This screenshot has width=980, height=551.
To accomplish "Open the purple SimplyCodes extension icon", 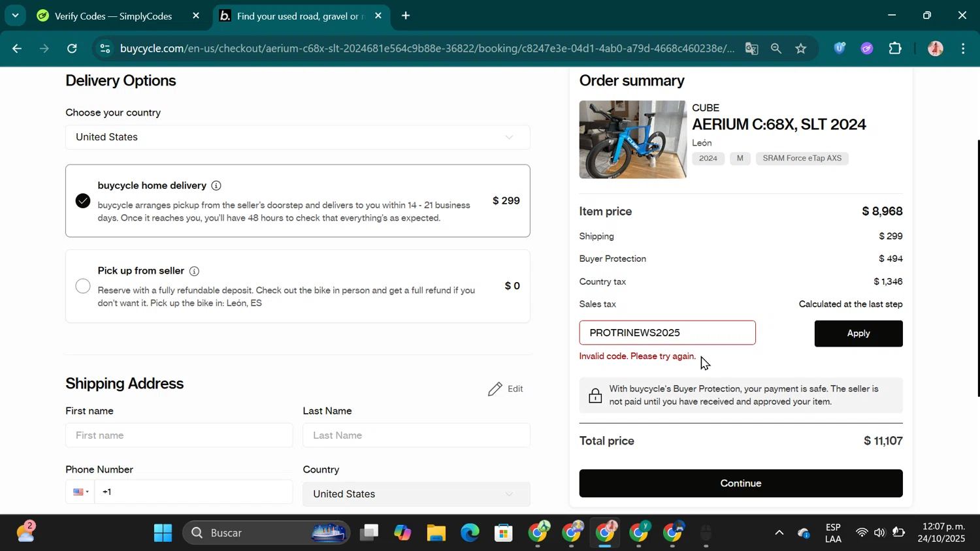I will tap(867, 48).
